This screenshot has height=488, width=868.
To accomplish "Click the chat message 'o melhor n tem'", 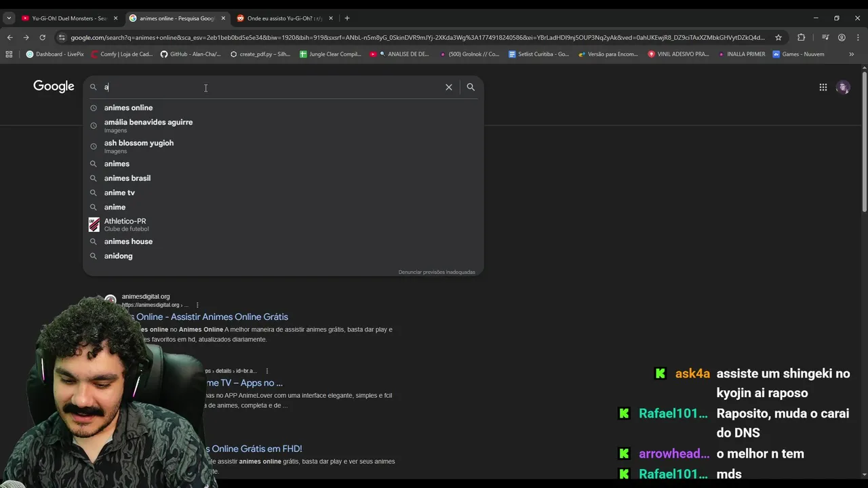I will [x=760, y=454].
